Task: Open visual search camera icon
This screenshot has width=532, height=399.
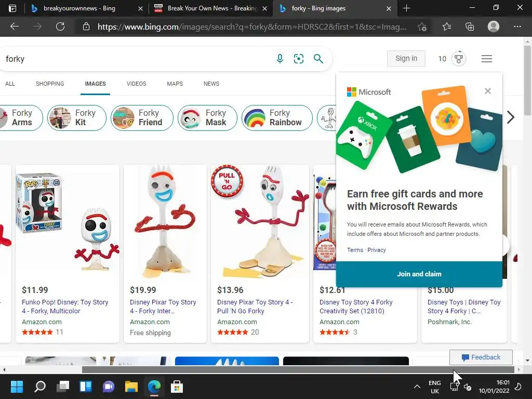Action: pos(299,59)
